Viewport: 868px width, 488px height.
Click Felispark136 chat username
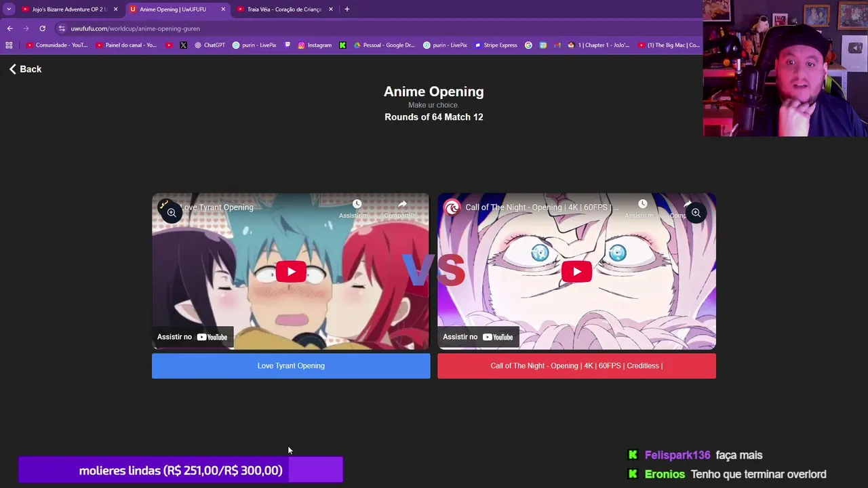(677, 455)
